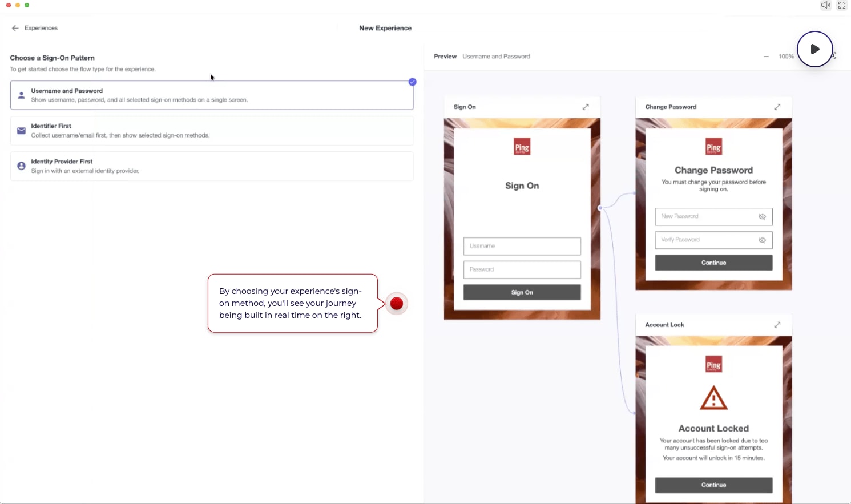The width and height of the screenshot is (851, 504).
Task: Toggle Verify Password visibility eye icon
Action: [x=762, y=240]
